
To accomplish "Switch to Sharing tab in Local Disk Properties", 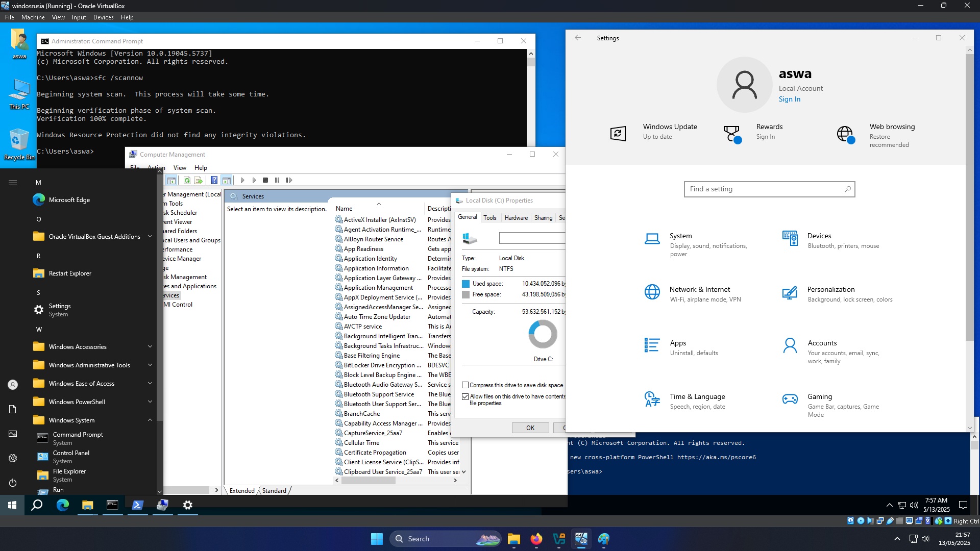I will point(543,218).
